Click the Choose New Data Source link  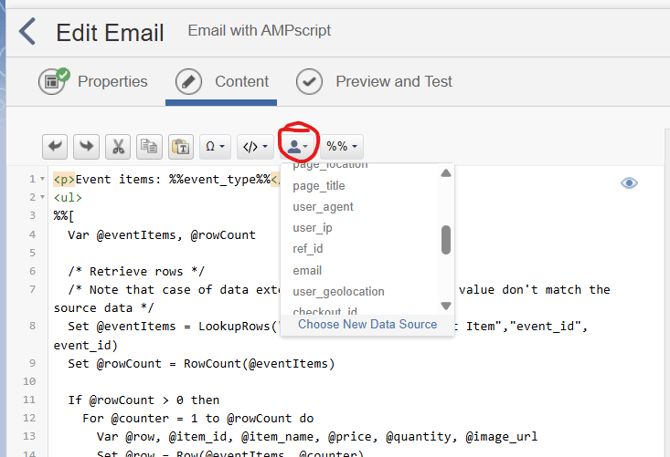[x=367, y=324]
